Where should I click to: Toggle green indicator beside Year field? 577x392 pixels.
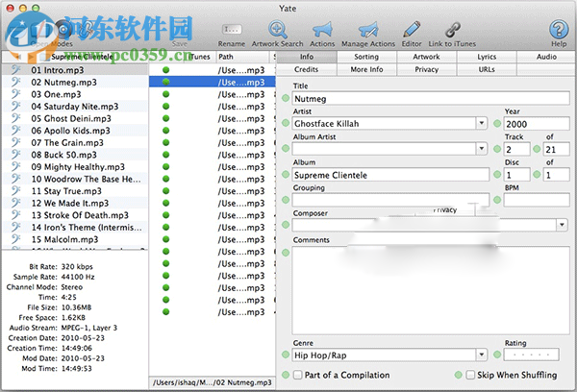click(497, 124)
